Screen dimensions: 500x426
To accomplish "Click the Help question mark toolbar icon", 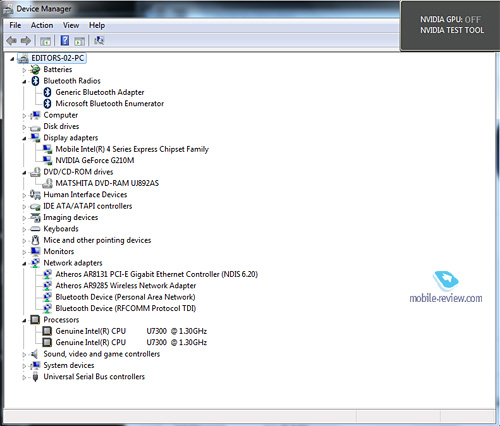I will tap(65, 41).
